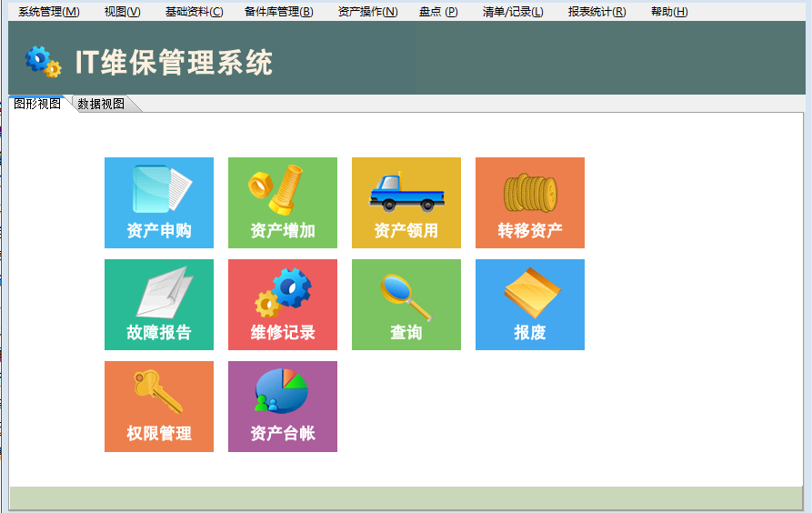Switch to the 数据视图 tab
The image size is (812, 513).
point(101,104)
